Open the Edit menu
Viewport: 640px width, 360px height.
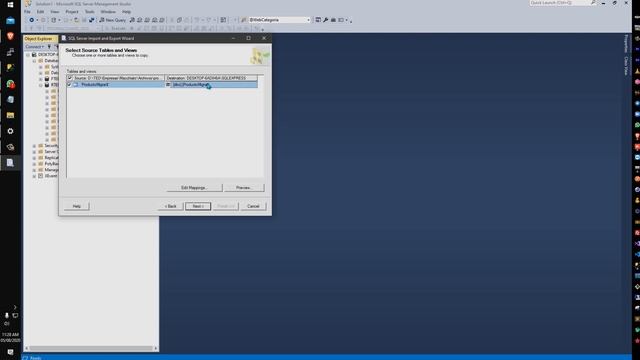point(40,12)
